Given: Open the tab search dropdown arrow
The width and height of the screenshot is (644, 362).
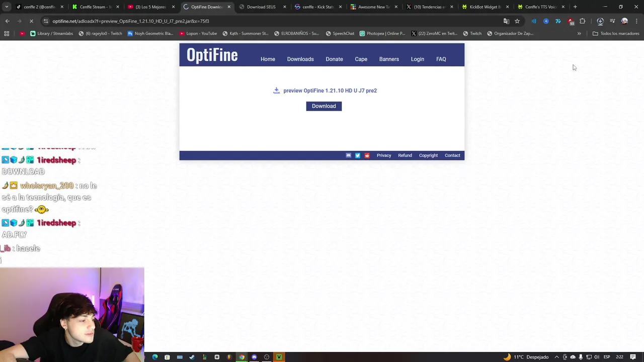Looking at the screenshot, I should click(x=8, y=7).
